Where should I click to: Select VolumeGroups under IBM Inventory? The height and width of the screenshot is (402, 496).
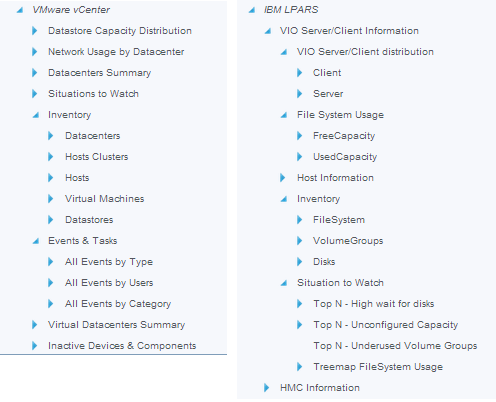pyautogui.click(x=348, y=241)
